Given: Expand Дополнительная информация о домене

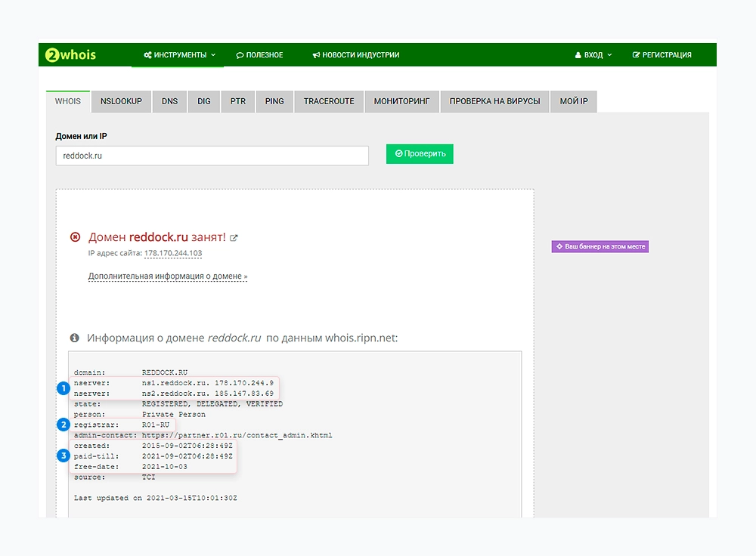Looking at the screenshot, I should click(168, 276).
